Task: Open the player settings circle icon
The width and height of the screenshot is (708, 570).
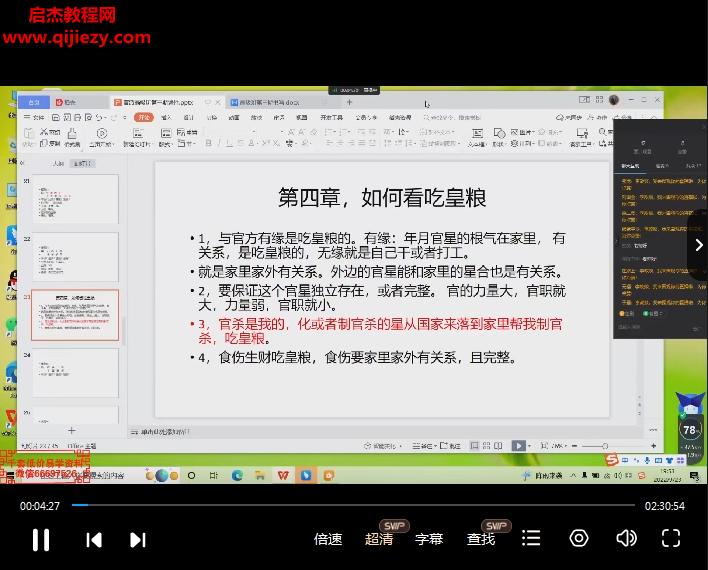Action: point(579,539)
